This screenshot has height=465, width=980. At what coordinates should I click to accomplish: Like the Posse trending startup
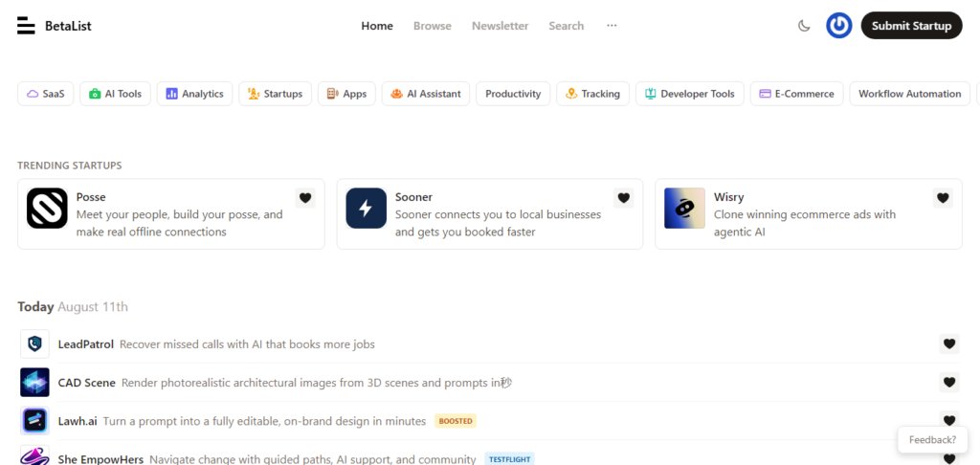click(x=305, y=198)
